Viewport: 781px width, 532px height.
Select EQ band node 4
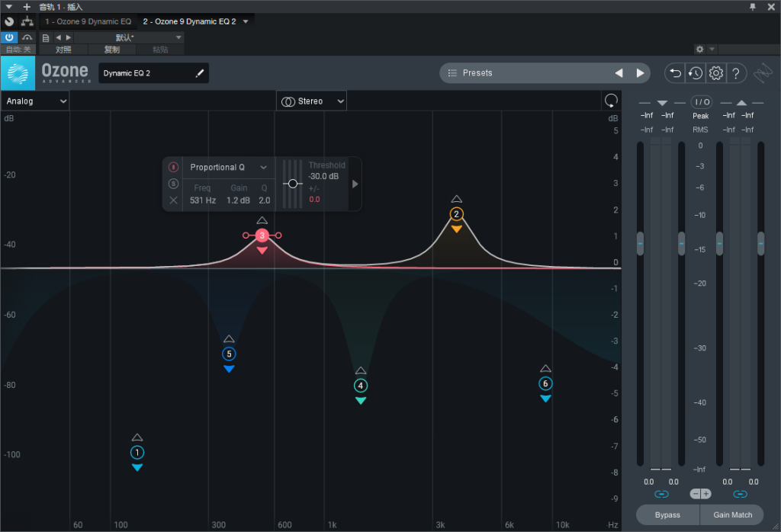coord(361,386)
